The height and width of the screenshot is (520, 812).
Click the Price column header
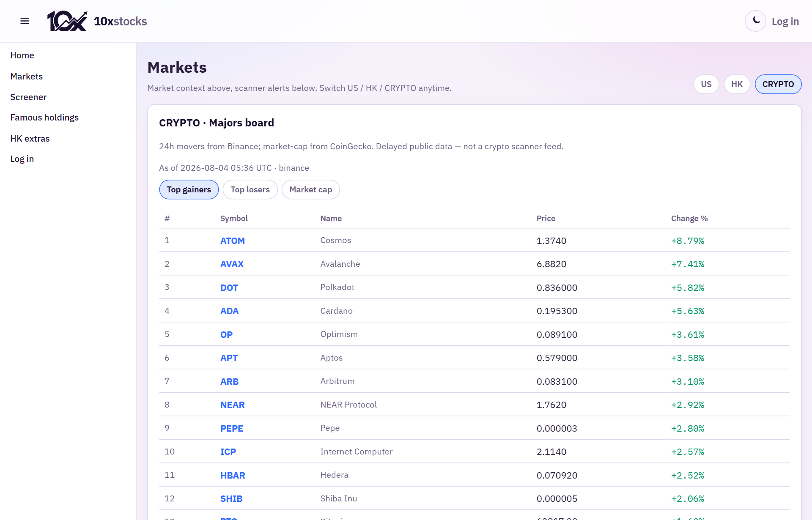pyautogui.click(x=546, y=219)
